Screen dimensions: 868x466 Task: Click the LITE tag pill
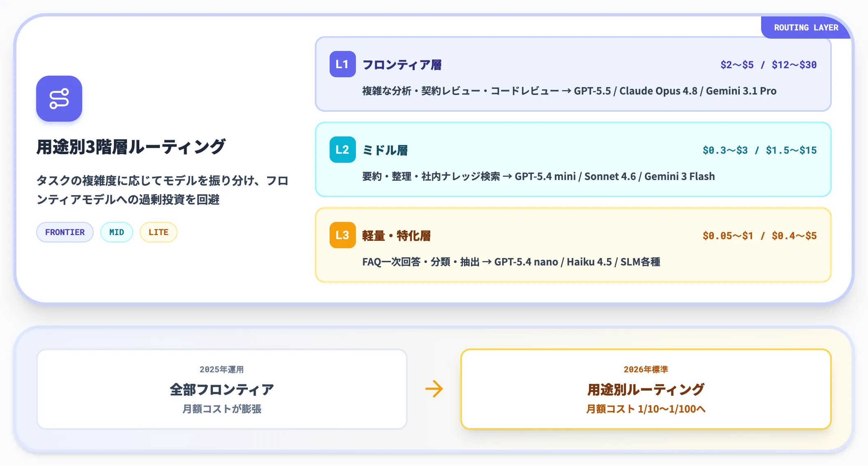click(159, 232)
